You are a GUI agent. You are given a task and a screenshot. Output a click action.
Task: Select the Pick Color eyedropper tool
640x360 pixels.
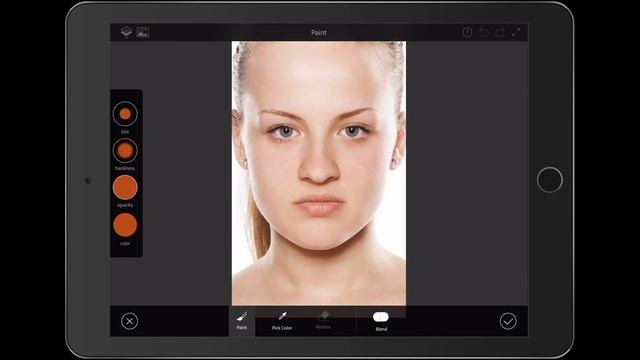point(282,321)
